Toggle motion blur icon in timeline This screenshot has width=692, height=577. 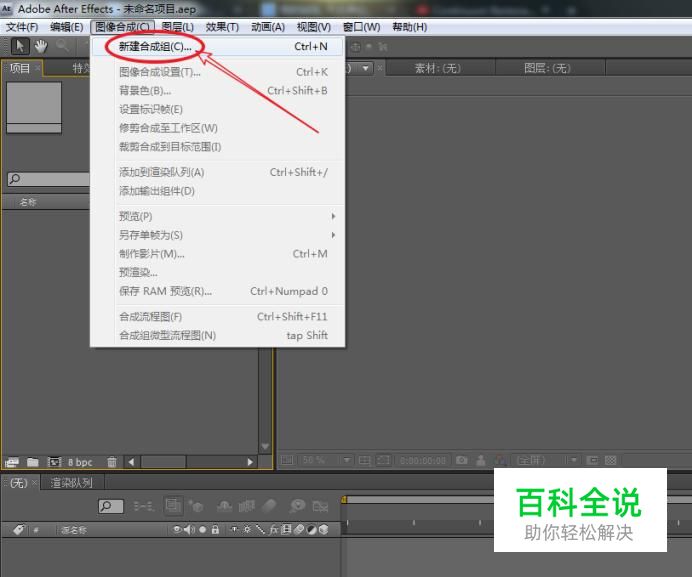(x=269, y=506)
